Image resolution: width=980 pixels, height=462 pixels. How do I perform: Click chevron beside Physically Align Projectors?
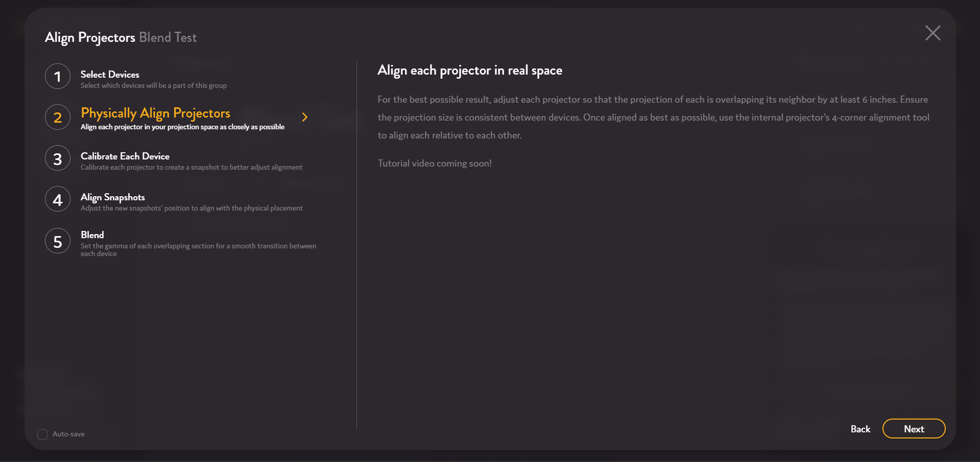click(x=305, y=117)
